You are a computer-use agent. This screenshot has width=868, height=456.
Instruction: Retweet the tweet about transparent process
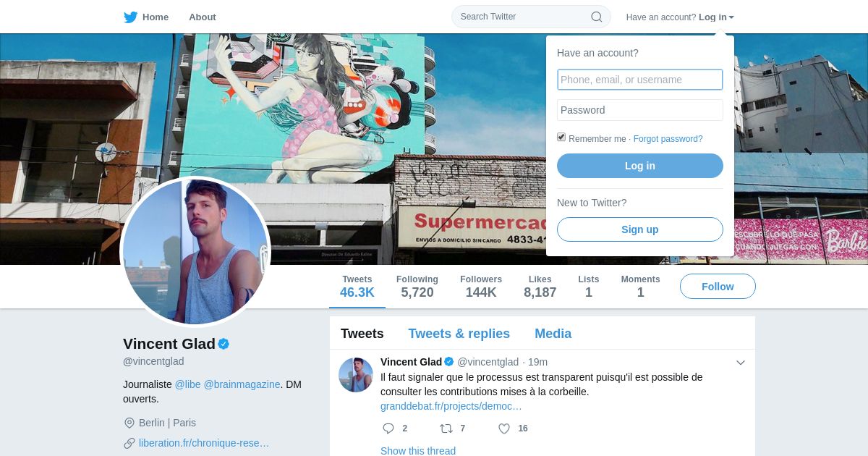(x=446, y=428)
